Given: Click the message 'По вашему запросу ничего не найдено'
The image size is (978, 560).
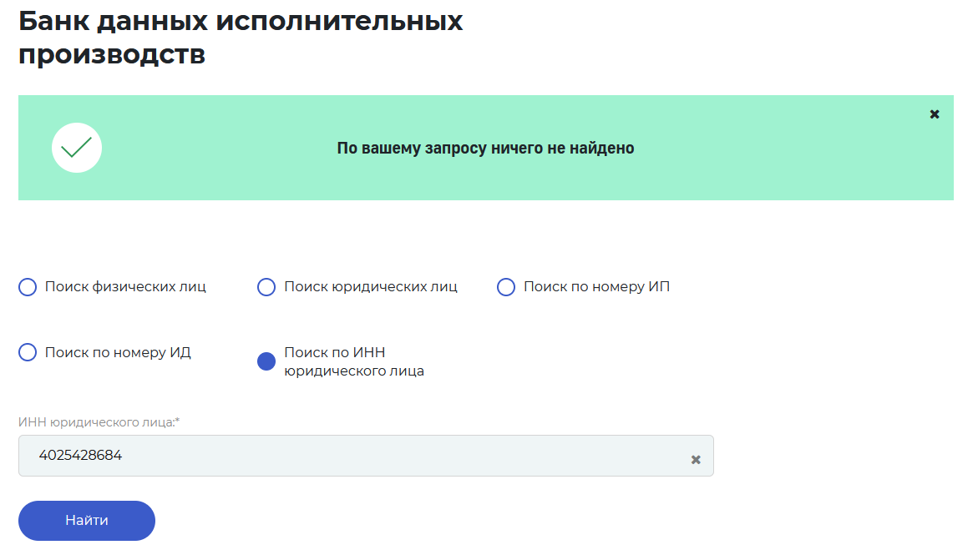Looking at the screenshot, I should pos(485,148).
